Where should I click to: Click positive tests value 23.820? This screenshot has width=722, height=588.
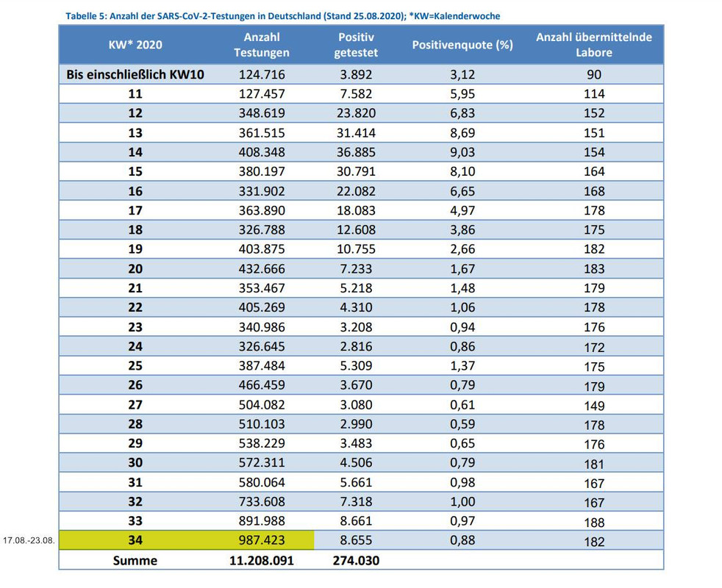356,113
